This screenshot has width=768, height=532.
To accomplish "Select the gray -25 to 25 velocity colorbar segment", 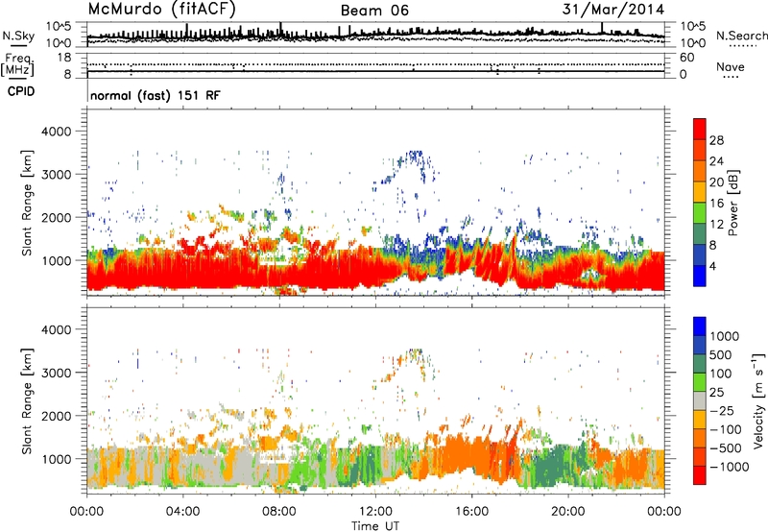I will point(700,400).
